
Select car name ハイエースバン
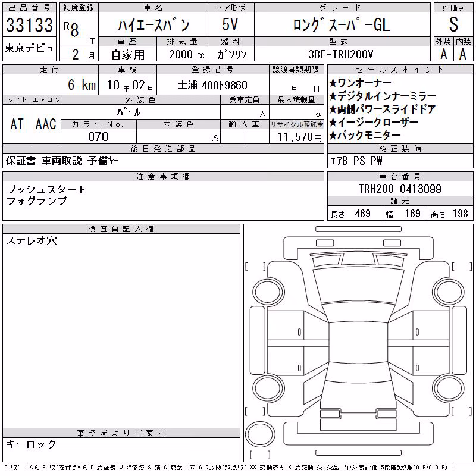pyautogui.click(x=154, y=24)
